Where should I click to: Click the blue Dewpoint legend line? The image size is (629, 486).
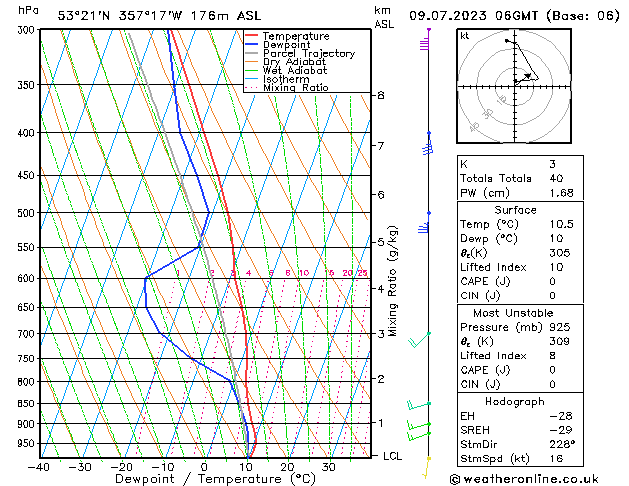tap(252, 45)
